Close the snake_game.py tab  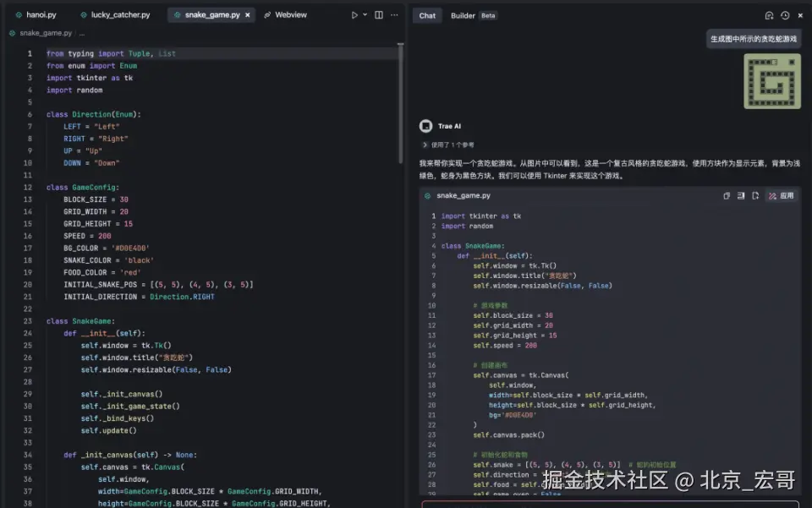tap(248, 15)
